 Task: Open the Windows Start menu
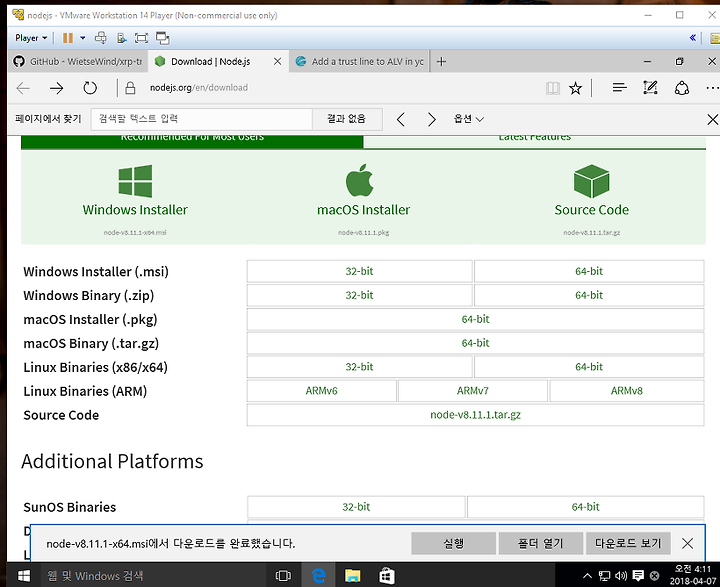tap(23, 576)
